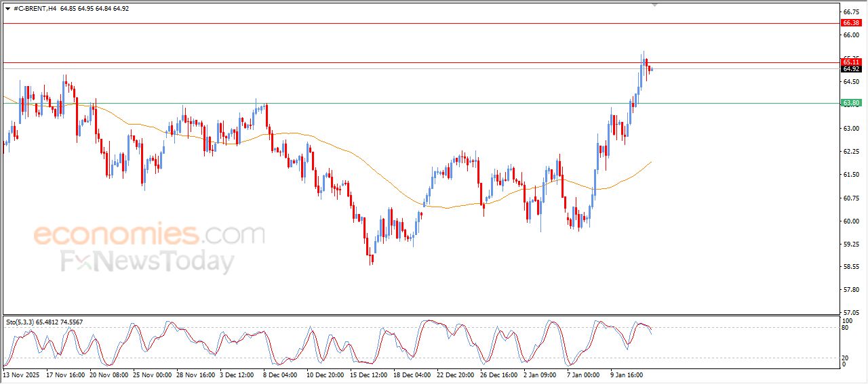The height and width of the screenshot is (384, 868).
Task: Click the 63.00 price axis value
Action: (851, 128)
